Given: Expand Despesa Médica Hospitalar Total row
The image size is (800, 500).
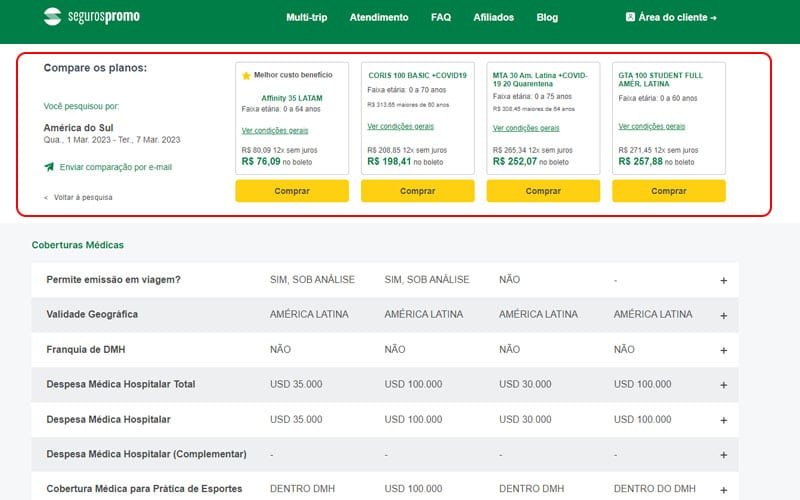Looking at the screenshot, I should click(x=723, y=385).
